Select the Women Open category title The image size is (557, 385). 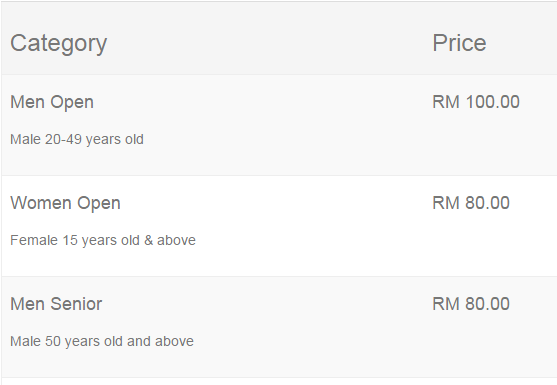[x=65, y=204]
